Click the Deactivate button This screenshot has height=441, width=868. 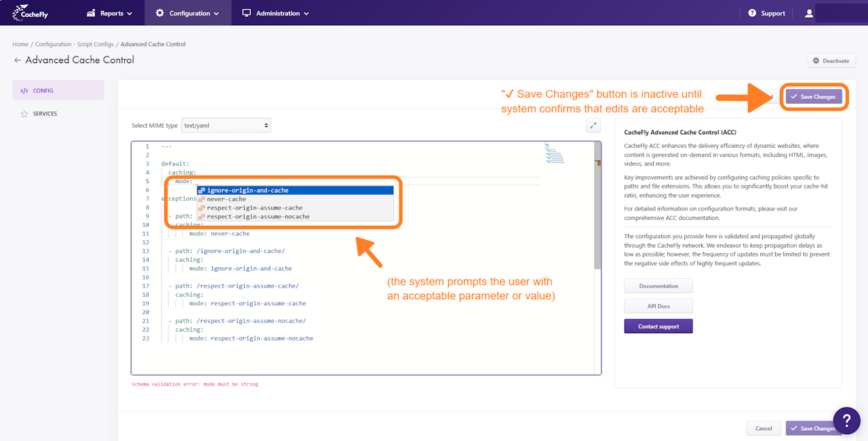click(x=831, y=61)
